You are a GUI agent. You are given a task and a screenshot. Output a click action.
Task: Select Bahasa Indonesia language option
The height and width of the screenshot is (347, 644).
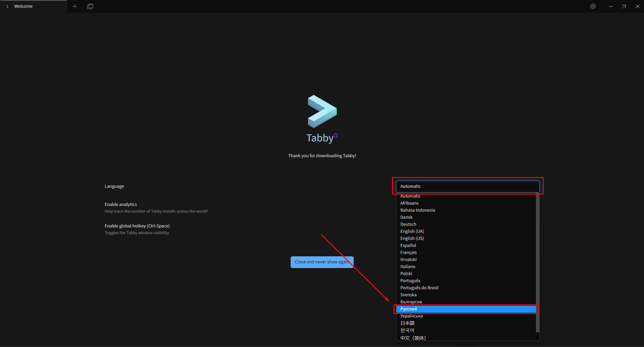466,210
